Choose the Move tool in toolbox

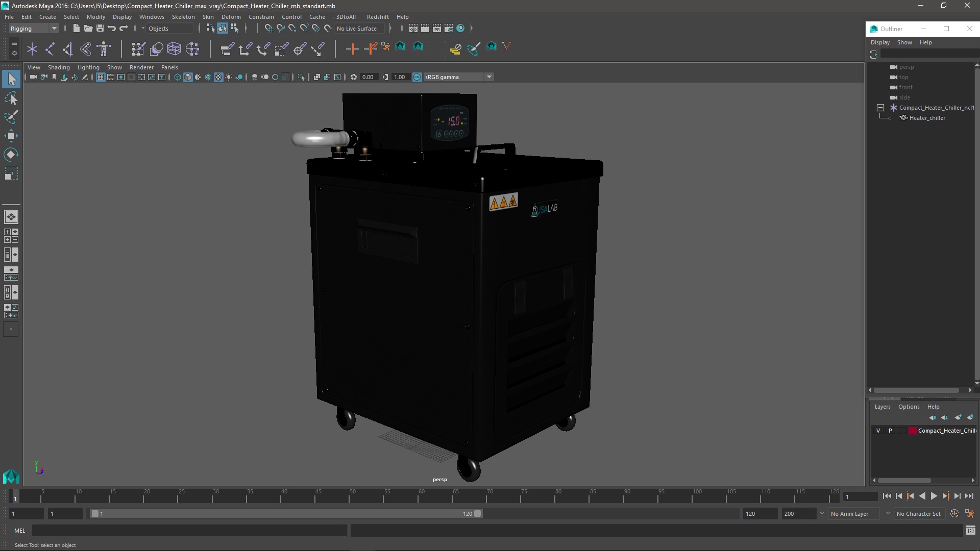click(11, 136)
